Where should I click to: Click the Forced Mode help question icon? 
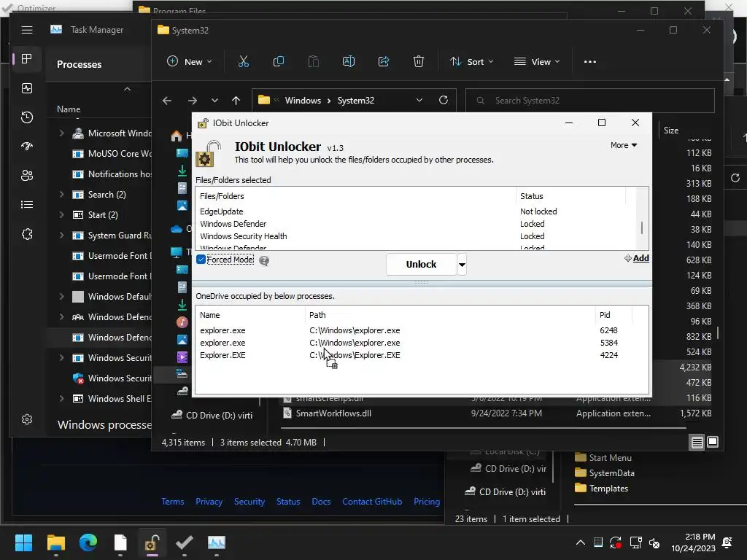coord(264,260)
